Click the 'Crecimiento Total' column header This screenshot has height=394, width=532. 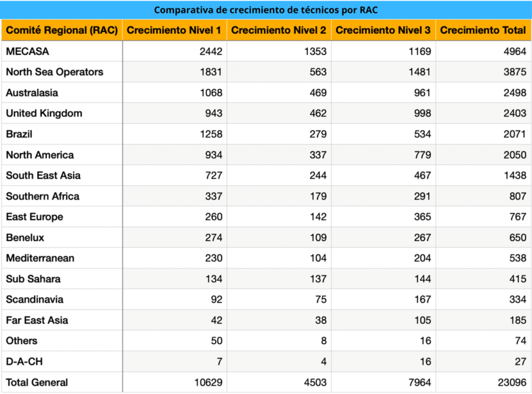(483, 30)
